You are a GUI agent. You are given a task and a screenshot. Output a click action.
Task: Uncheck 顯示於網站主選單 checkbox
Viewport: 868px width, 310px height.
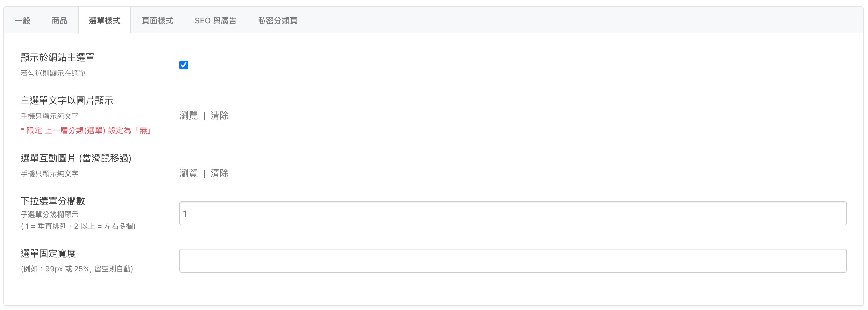(184, 65)
